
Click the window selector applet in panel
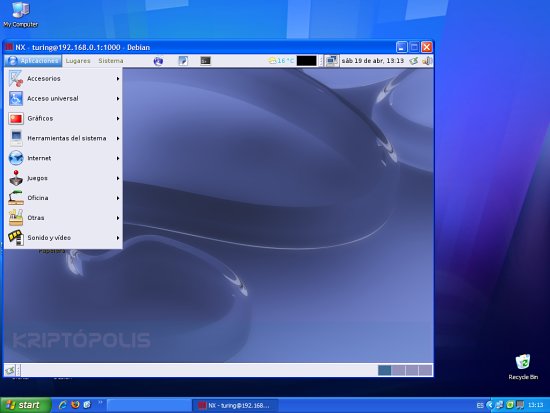331,61
